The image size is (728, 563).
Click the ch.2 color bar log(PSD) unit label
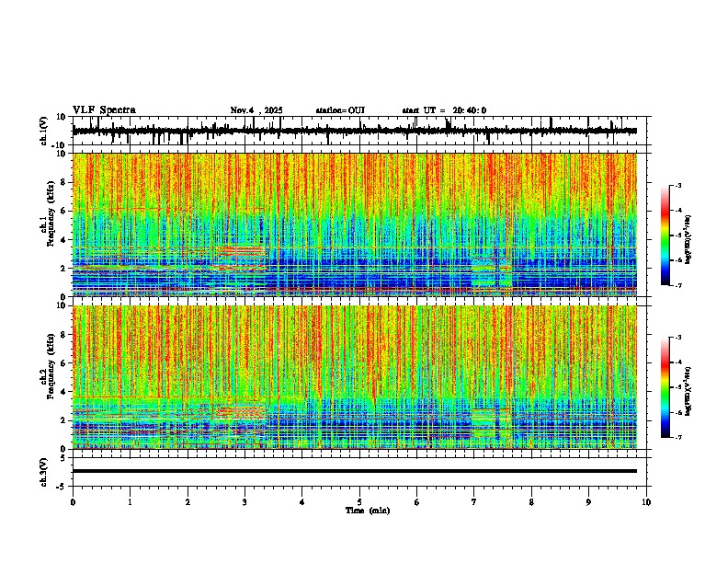tap(688, 391)
